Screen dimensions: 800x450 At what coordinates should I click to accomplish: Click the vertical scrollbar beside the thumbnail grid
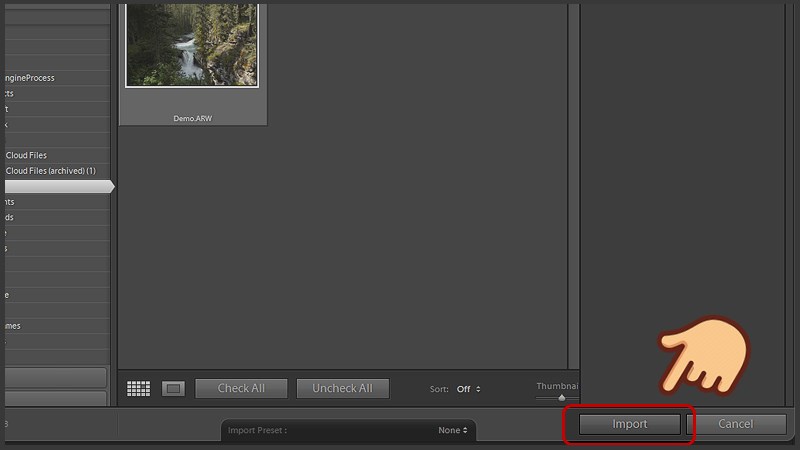573,186
